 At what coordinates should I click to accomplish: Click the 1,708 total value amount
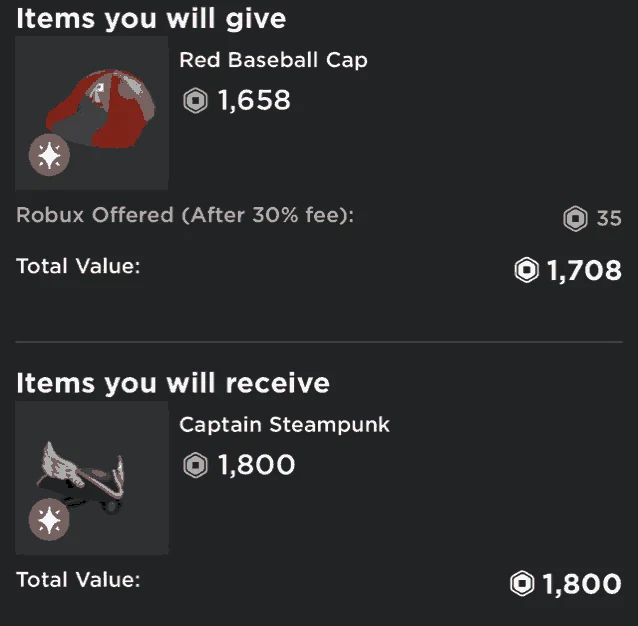pos(584,270)
